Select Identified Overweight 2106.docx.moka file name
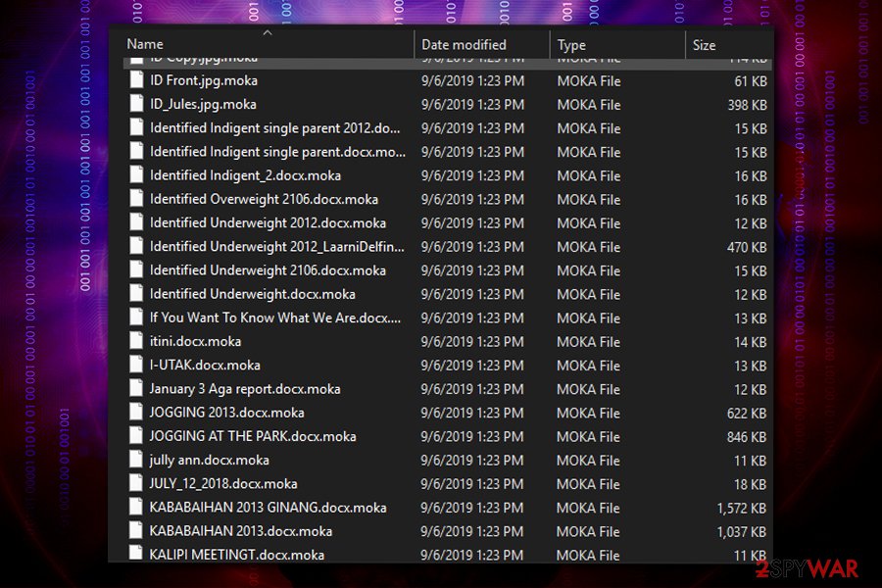Image resolution: width=882 pixels, height=588 pixels. tap(264, 199)
